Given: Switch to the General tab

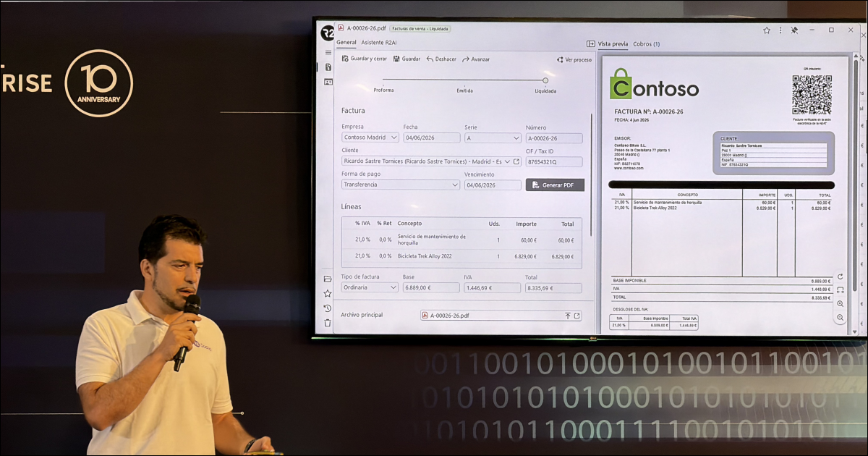Looking at the screenshot, I should point(346,43).
